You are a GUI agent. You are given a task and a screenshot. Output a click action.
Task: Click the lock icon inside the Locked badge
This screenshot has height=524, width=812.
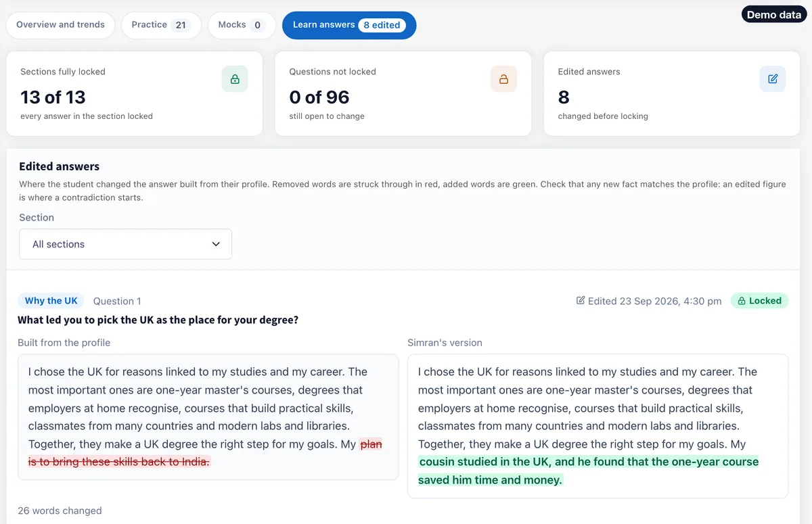coord(742,301)
